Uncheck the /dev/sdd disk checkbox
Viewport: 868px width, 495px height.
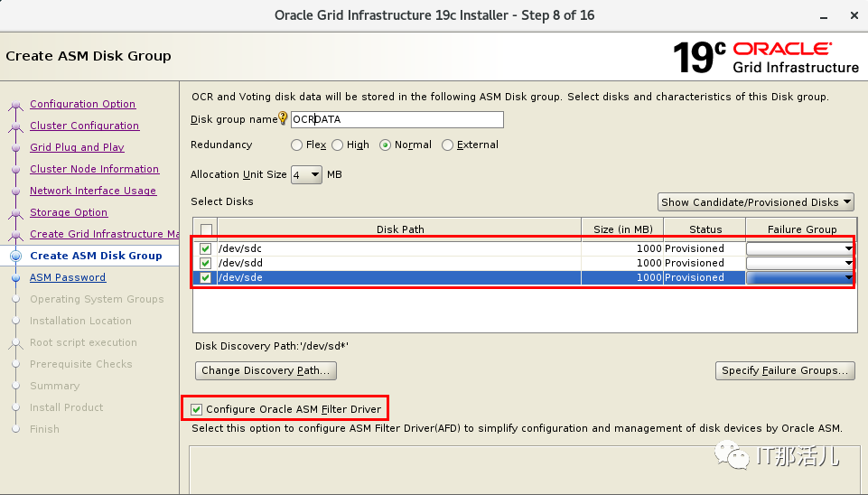[205, 263]
